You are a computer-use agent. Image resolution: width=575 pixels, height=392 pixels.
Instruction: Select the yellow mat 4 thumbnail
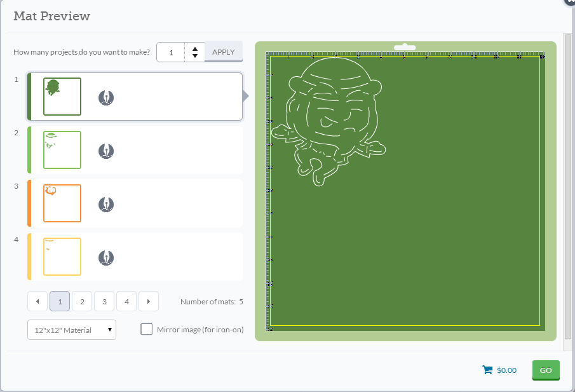coord(62,257)
